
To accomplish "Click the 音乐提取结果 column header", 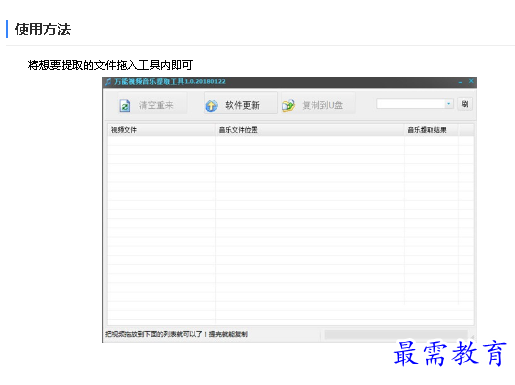I will pos(431,130).
